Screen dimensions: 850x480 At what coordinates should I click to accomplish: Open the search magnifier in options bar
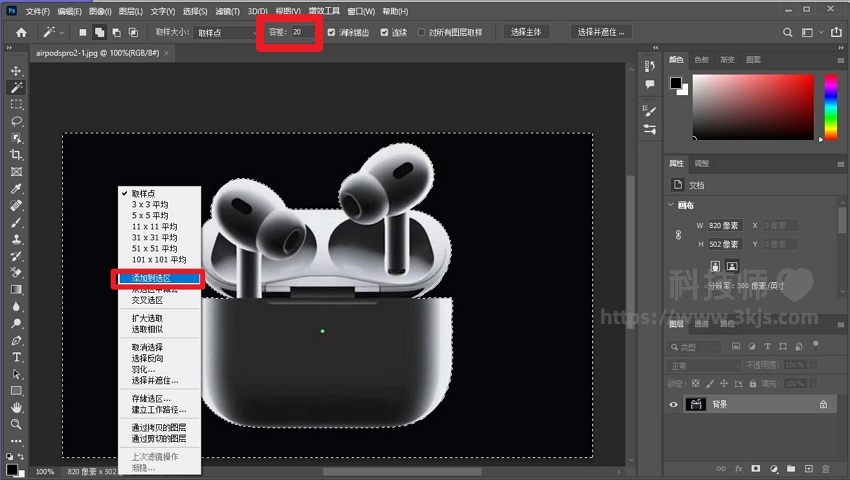(x=788, y=33)
